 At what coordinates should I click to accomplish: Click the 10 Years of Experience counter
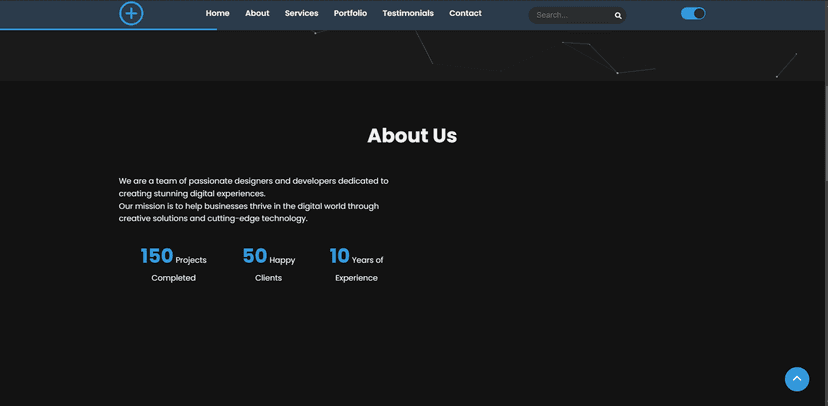point(356,264)
